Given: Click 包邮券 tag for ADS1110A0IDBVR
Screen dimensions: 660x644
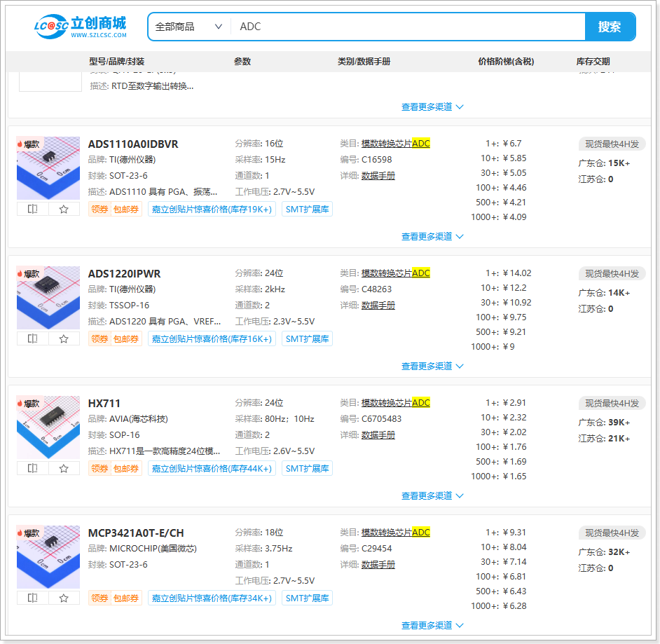Looking at the screenshot, I should point(126,210).
